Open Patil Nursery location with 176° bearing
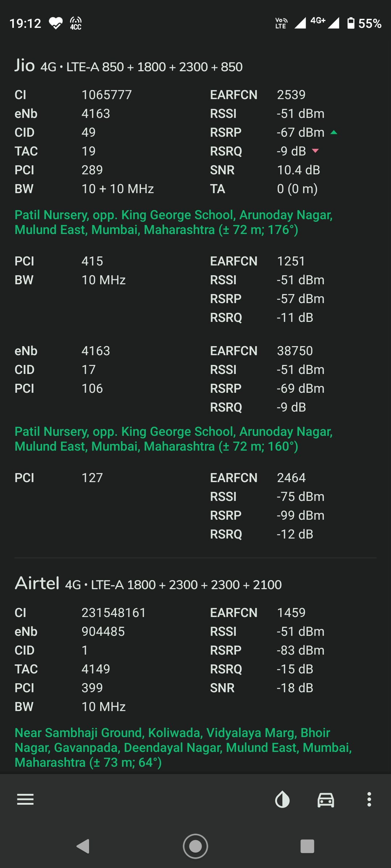Screen dimensions: 391x868 tap(173, 222)
